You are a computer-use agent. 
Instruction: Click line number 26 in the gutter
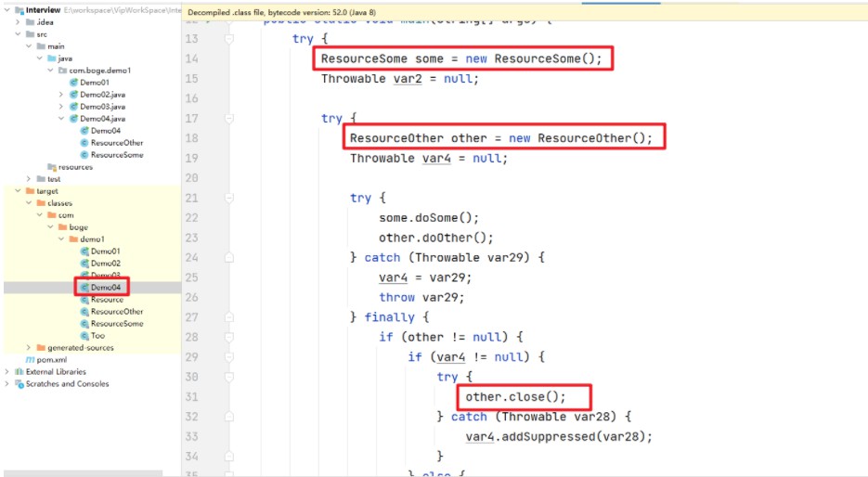coord(191,297)
